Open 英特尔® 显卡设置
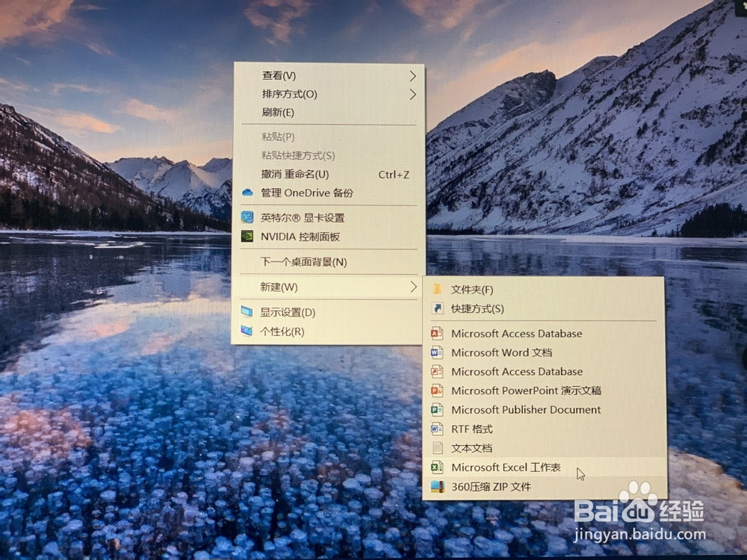The image size is (747, 560). point(328,217)
